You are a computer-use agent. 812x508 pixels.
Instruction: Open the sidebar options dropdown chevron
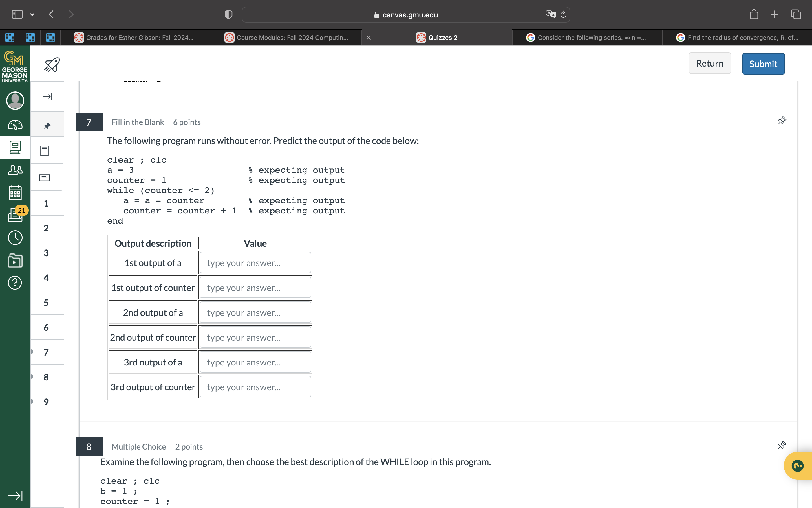(x=32, y=14)
